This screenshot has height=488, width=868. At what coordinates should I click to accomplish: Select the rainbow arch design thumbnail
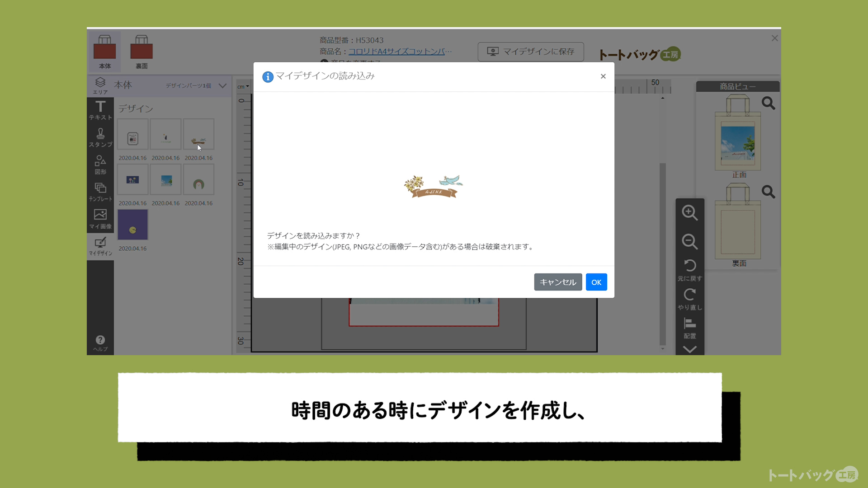pyautogui.click(x=198, y=179)
